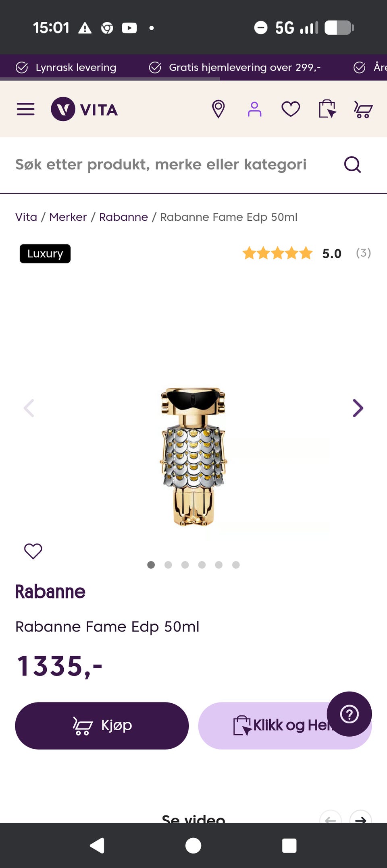Open the shopping cart icon

click(x=363, y=109)
